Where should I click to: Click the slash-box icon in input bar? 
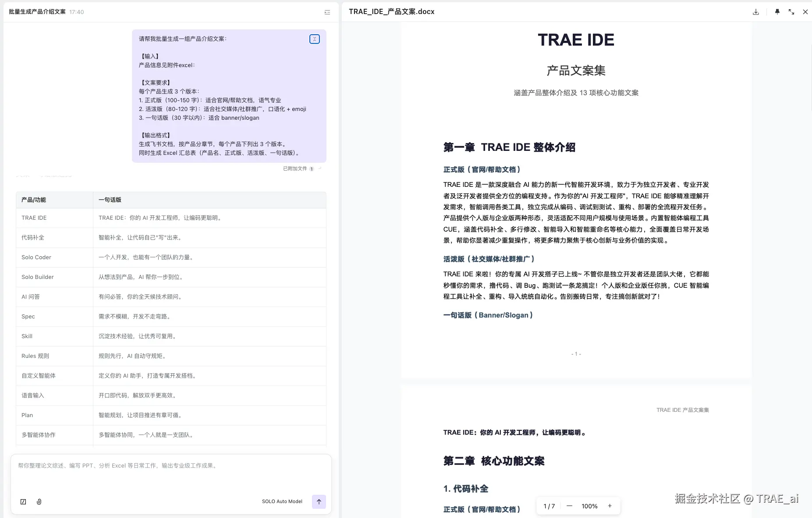(23, 502)
